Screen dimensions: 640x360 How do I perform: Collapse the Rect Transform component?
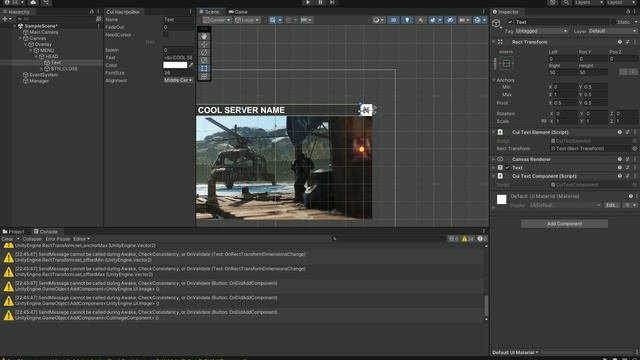494,42
